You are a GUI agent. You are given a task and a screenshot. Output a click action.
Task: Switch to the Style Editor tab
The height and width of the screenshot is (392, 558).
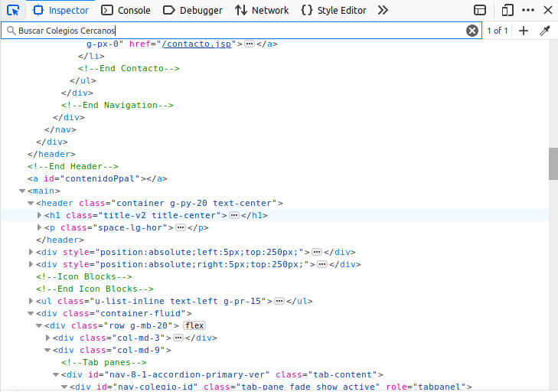(333, 10)
